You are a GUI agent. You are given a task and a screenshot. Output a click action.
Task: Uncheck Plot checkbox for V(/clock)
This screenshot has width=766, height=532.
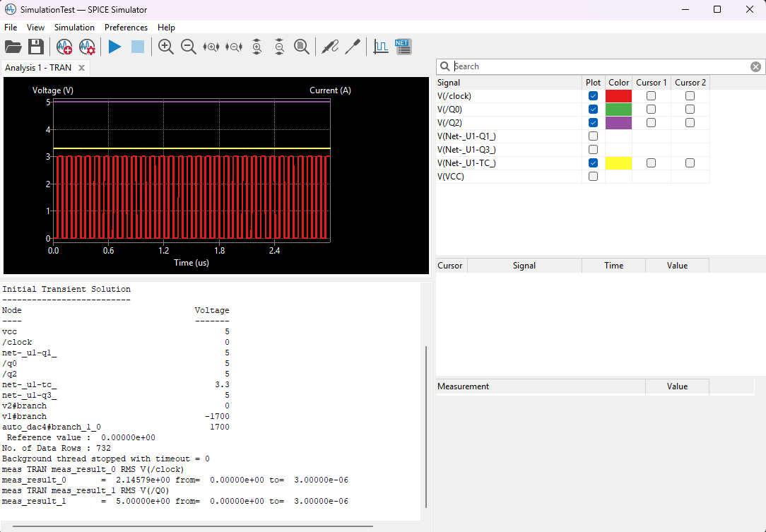(593, 96)
